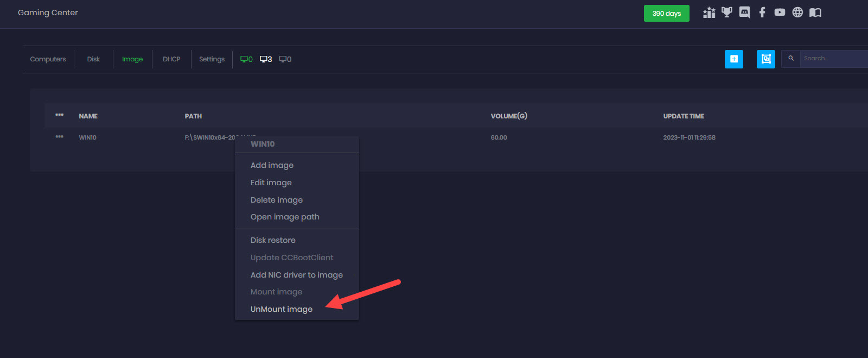Open the three-dots menu for WIN10 row
This screenshot has height=358, width=868.
[60, 137]
